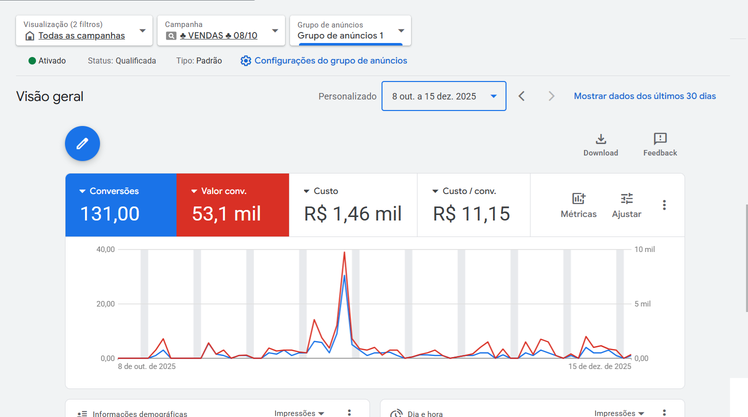Click the Todas as campanhas link

point(82,36)
